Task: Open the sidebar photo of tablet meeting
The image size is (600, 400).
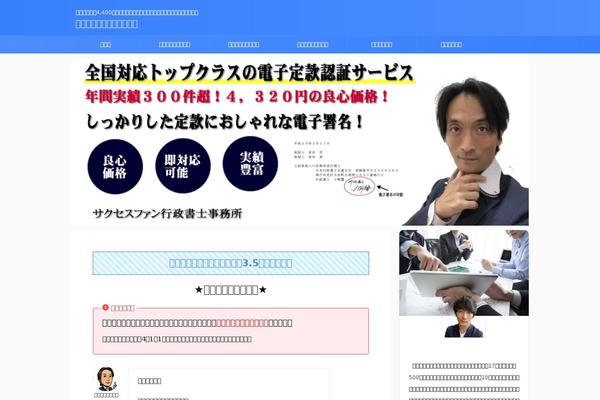Action: [464, 273]
